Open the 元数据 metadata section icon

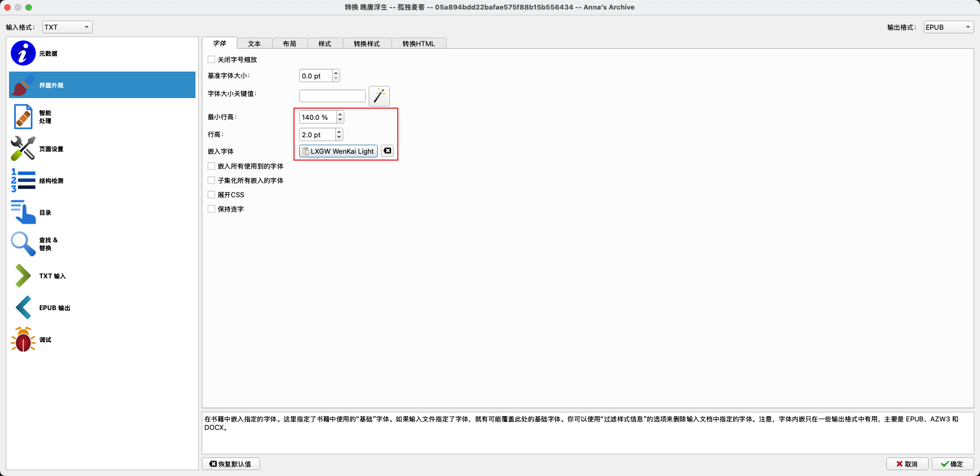pyautogui.click(x=23, y=54)
